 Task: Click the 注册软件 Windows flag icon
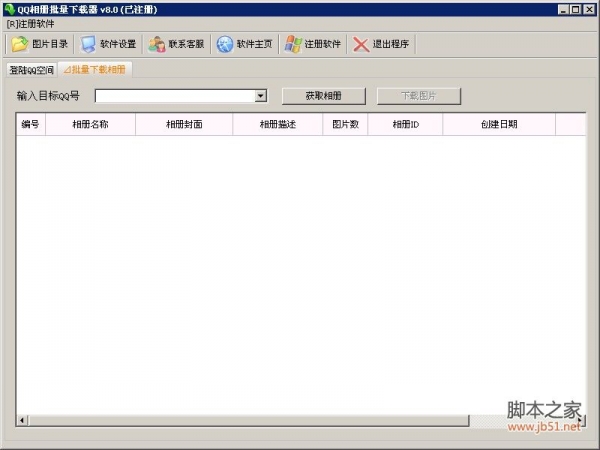click(x=293, y=44)
